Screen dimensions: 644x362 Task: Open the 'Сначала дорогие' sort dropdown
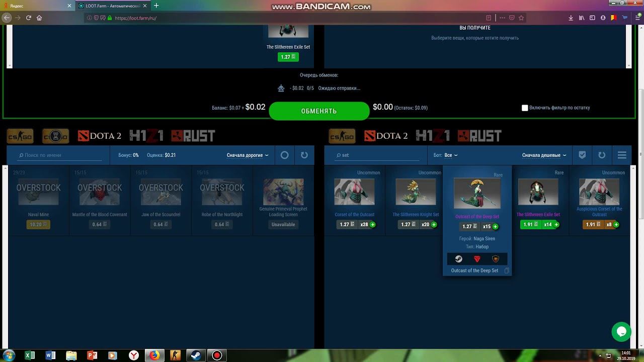(x=248, y=155)
